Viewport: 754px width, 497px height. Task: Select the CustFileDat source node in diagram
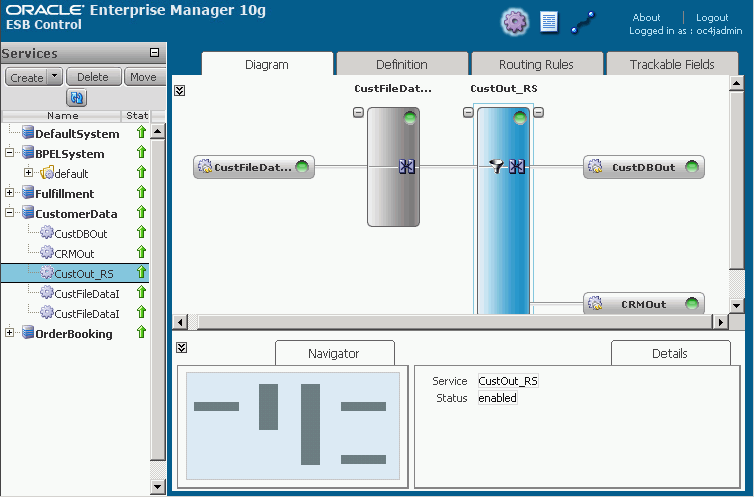click(254, 167)
